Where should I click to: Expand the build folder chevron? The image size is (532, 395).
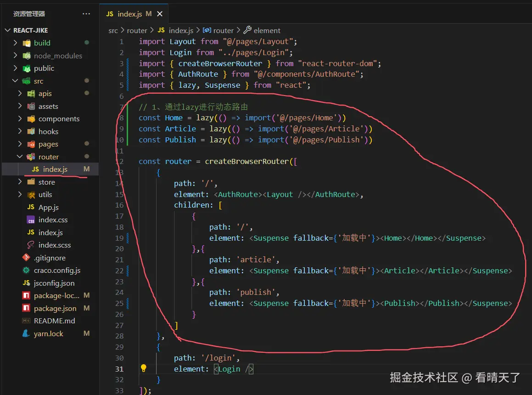pos(15,43)
